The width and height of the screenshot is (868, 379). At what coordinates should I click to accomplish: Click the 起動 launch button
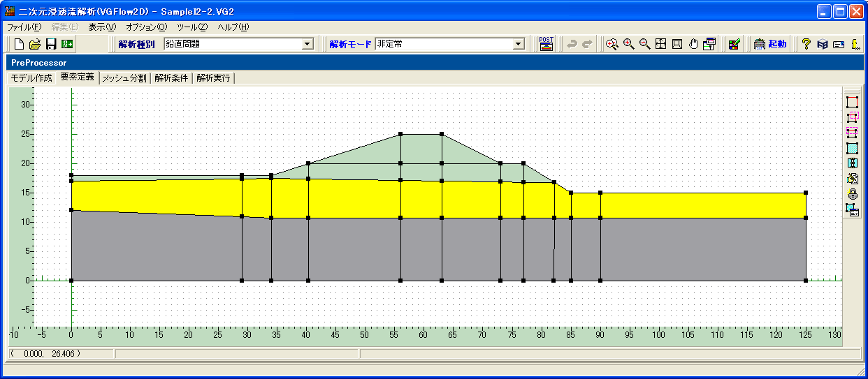pyautogui.click(x=770, y=44)
